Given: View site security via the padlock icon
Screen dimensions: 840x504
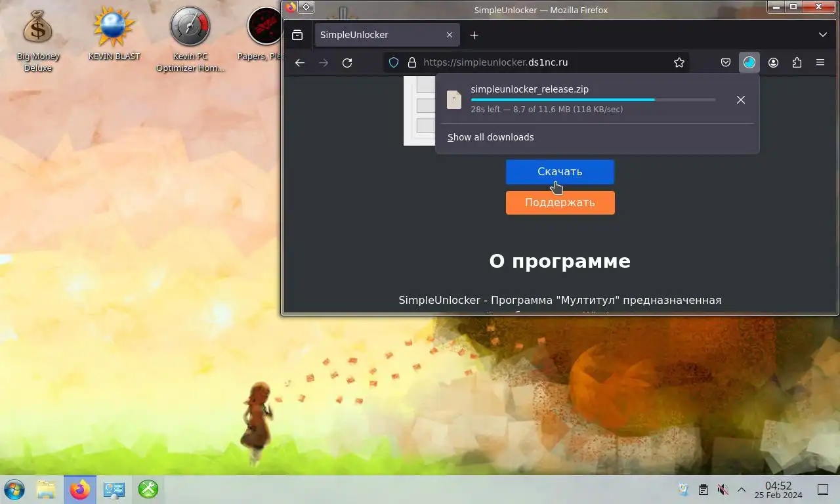Looking at the screenshot, I should tap(412, 62).
